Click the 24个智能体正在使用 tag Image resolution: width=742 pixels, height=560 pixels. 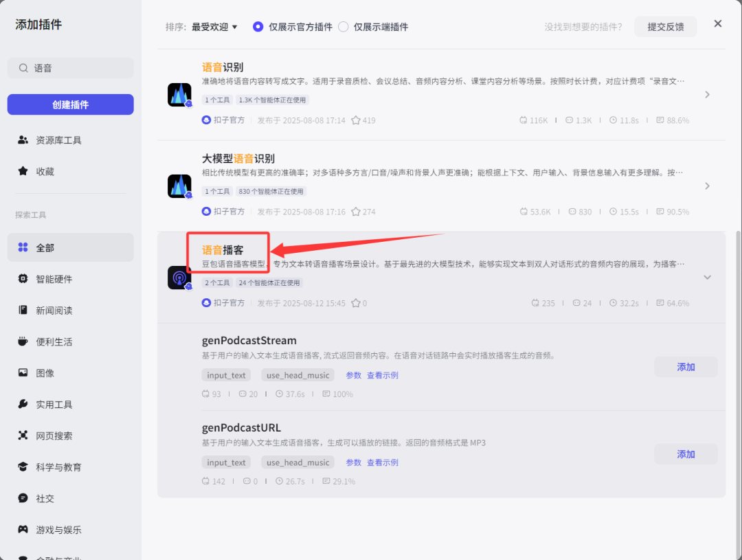coord(269,282)
